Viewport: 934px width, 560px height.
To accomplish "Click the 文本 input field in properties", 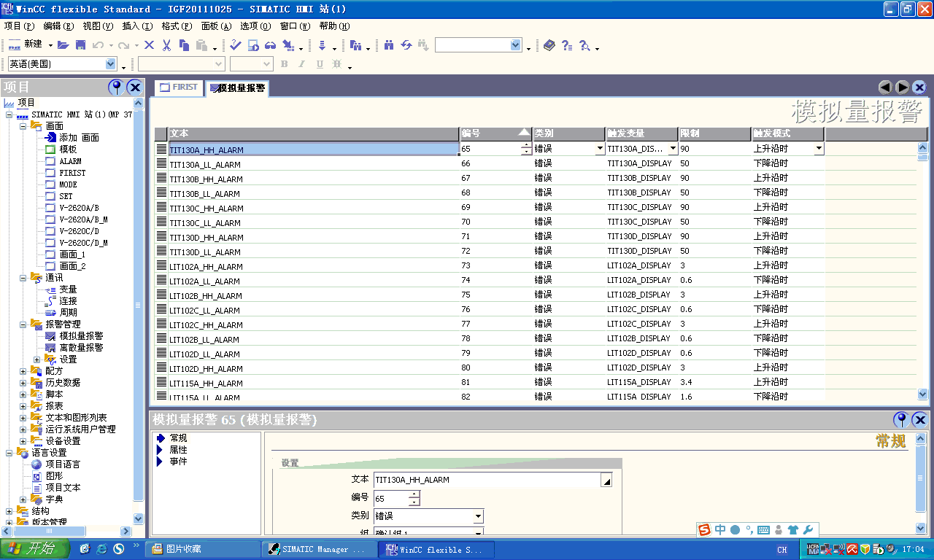I will click(487, 480).
